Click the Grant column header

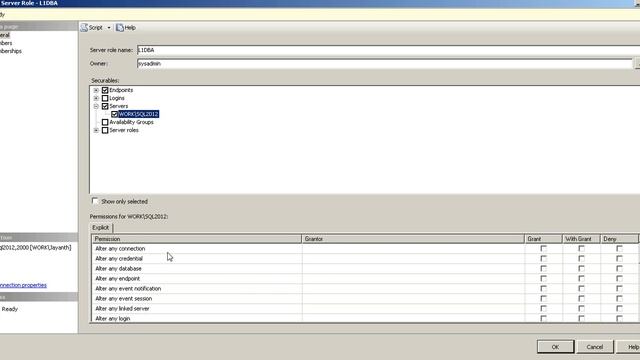click(x=543, y=239)
